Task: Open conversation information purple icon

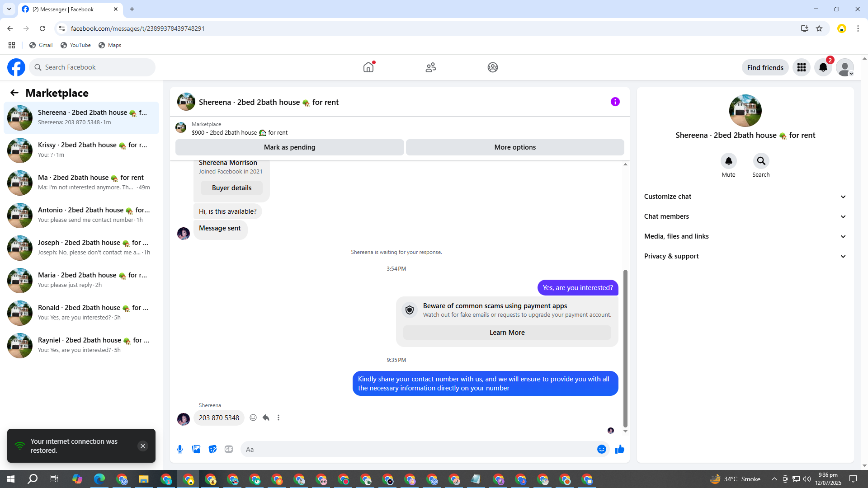Action: point(615,102)
